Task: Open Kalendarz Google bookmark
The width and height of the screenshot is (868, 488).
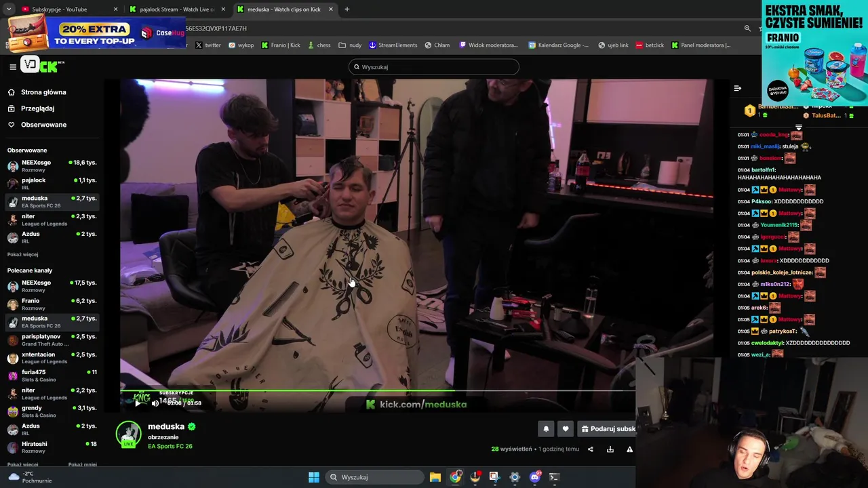Action: pos(559,45)
